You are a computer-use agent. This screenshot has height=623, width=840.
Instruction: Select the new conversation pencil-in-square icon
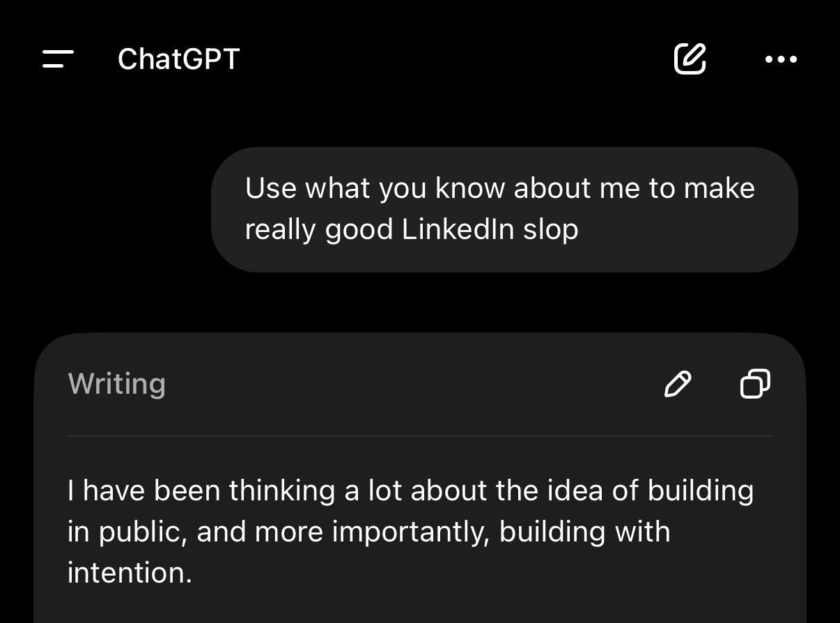click(691, 60)
